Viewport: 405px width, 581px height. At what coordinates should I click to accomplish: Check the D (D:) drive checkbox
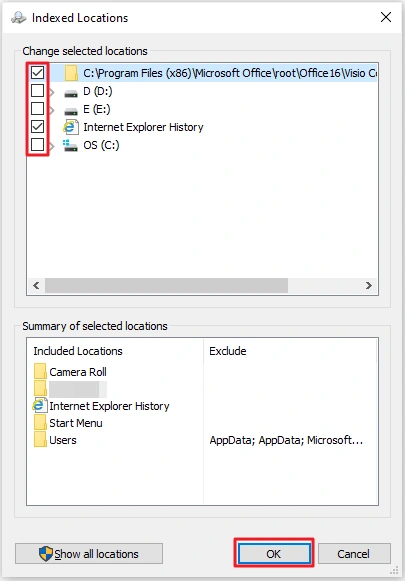37,91
